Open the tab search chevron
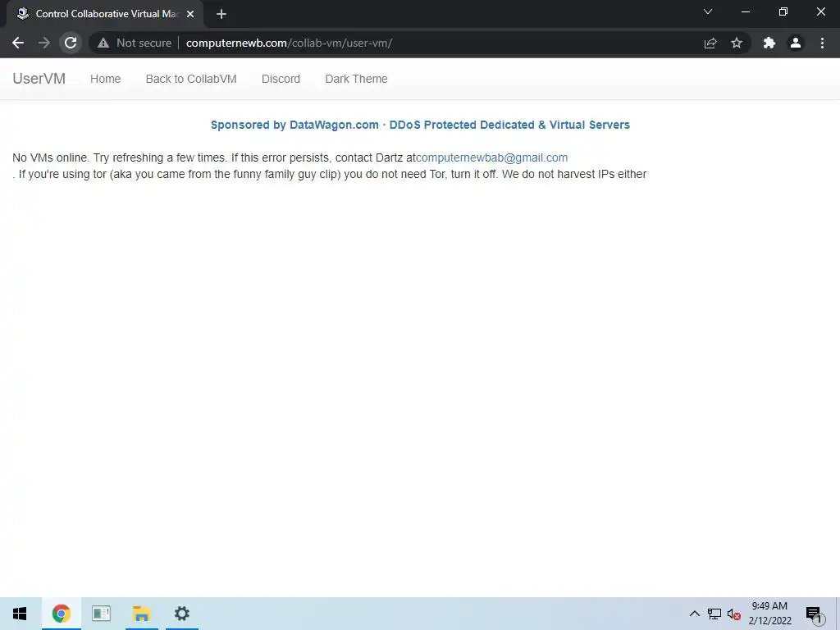Viewport: 840px width, 630px height. click(708, 11)
